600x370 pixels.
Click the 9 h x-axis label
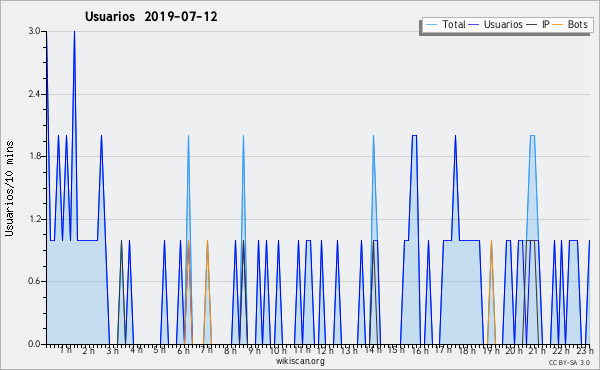pos(254,351)
